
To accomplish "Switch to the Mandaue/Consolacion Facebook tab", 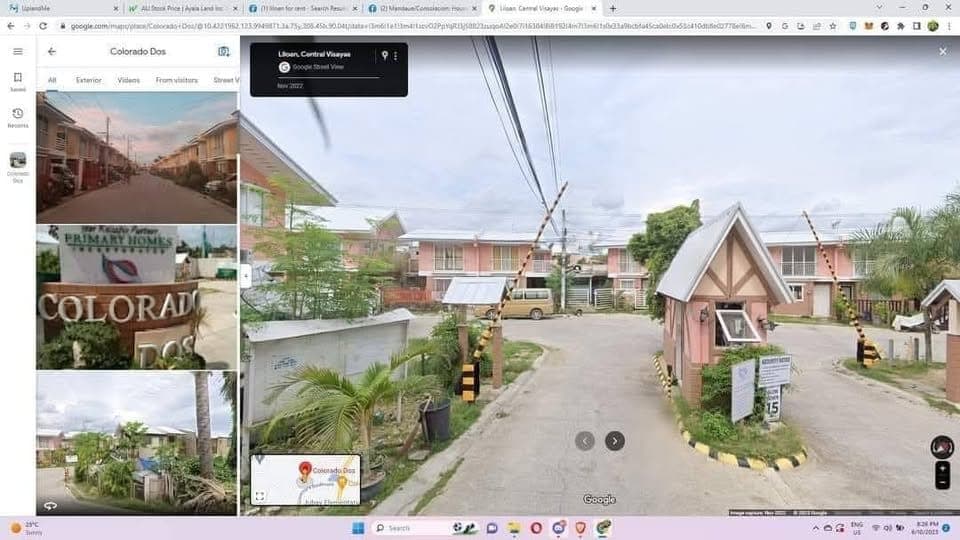I will pyautogui.click(x=422, y=9).
